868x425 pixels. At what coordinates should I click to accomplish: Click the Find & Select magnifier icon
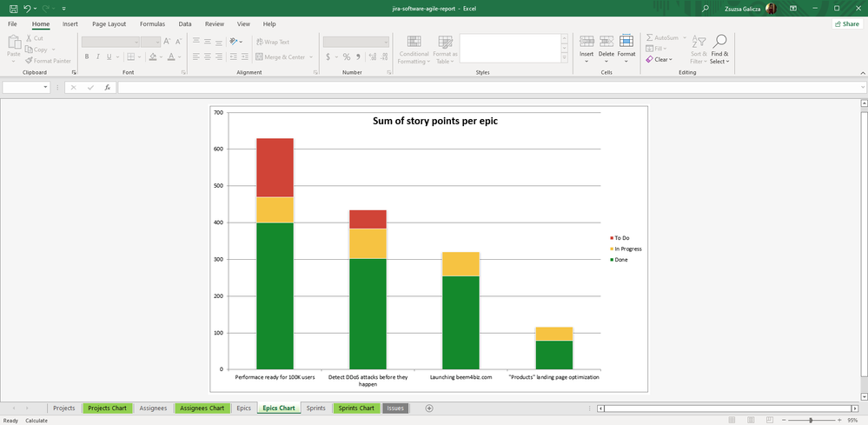pyautogui.click(x=719, y=42)
